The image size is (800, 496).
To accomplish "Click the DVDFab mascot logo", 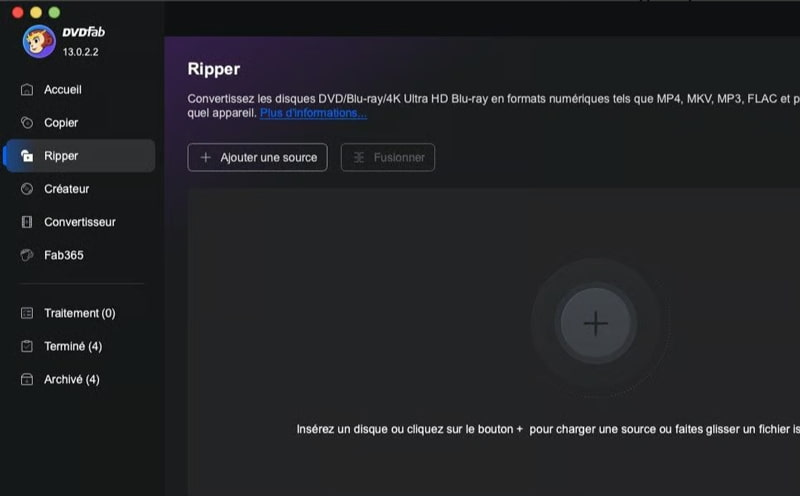I will click(x=39, y=41).
